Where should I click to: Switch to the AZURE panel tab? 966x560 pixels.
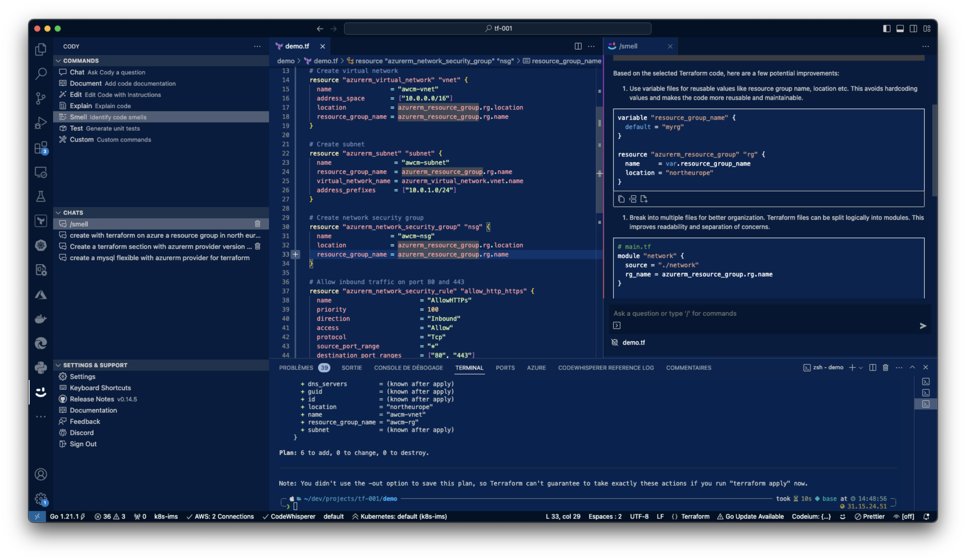tap(536, 368)
